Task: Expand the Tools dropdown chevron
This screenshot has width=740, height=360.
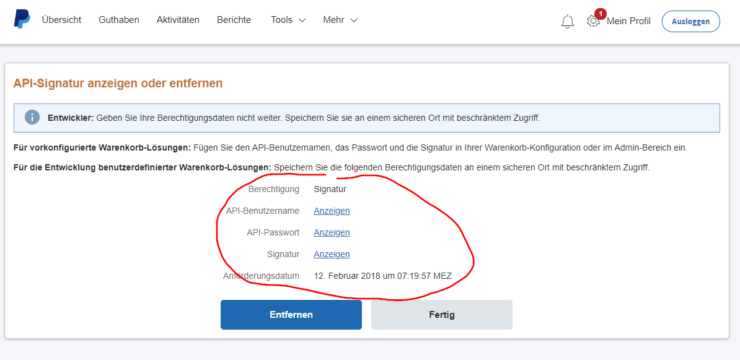Action: (x=303, y=20)
